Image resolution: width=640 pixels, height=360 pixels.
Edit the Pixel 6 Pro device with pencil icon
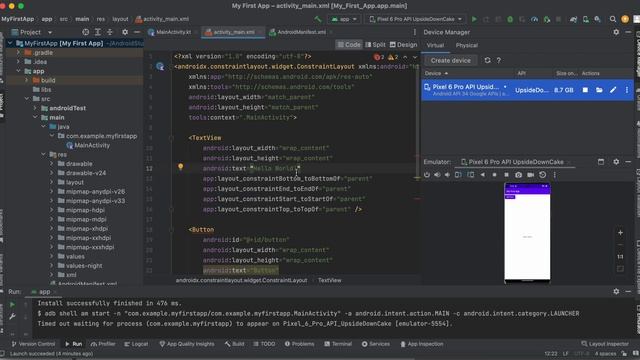click(x=613, y=90)
